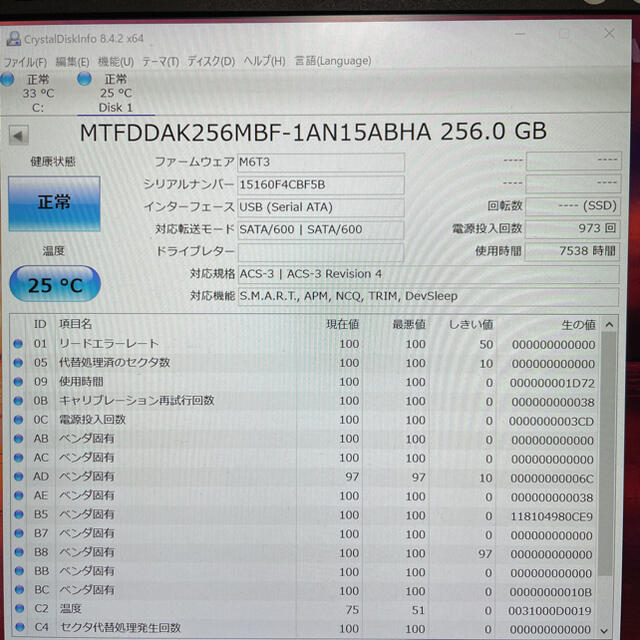Open the テーマ(T) menu
Viewport: 640px width, 640px height.
160,62
